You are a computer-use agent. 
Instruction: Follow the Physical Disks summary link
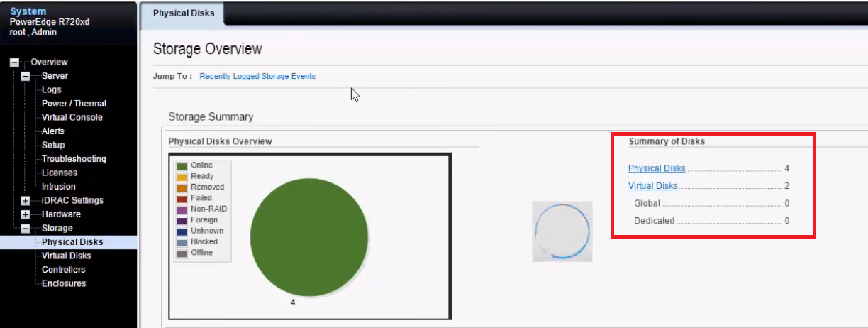[x=657, y=169]
